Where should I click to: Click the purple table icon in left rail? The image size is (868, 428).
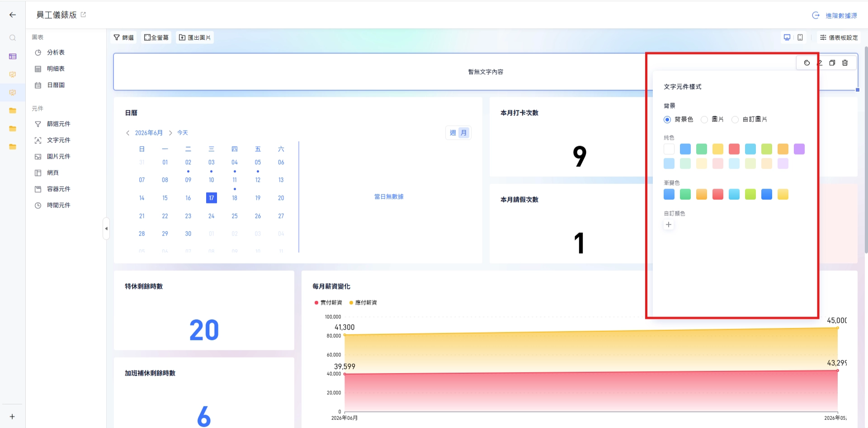coord(13,56)
